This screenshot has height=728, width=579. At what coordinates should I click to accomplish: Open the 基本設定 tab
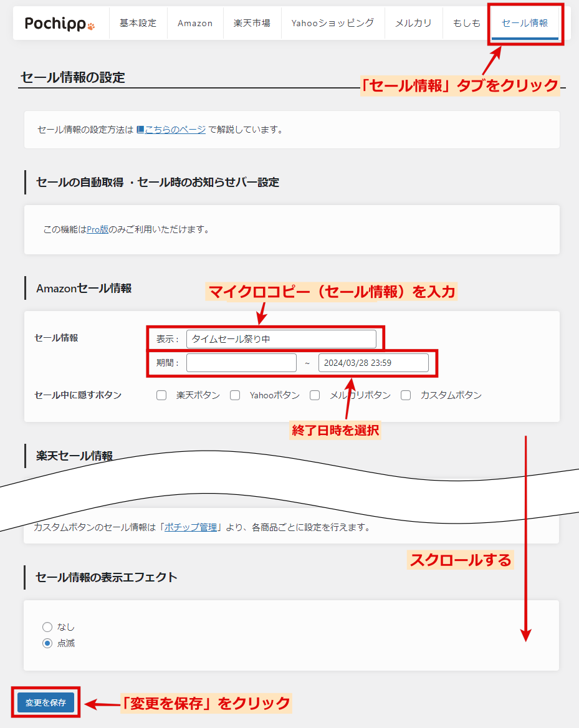point(138,23)
